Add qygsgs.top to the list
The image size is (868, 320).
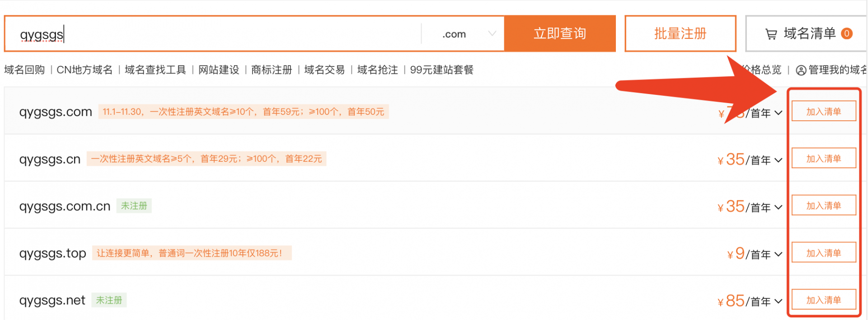(x=824, y=253)
